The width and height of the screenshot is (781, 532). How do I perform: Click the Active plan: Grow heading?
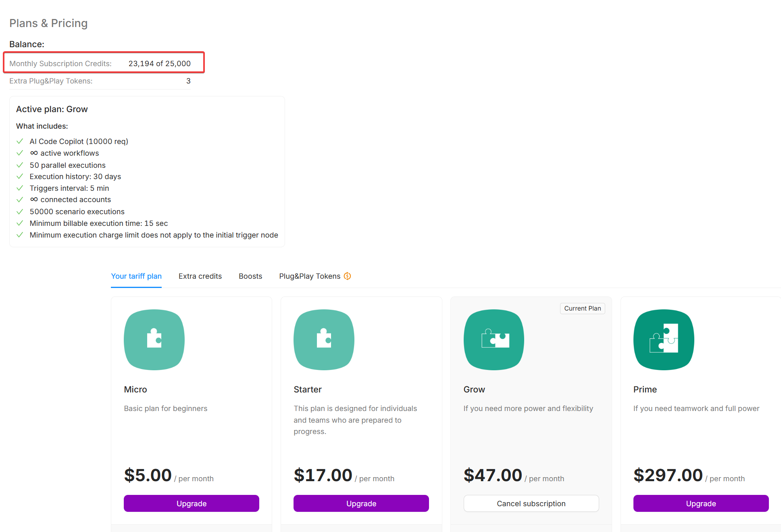point(52,109)
